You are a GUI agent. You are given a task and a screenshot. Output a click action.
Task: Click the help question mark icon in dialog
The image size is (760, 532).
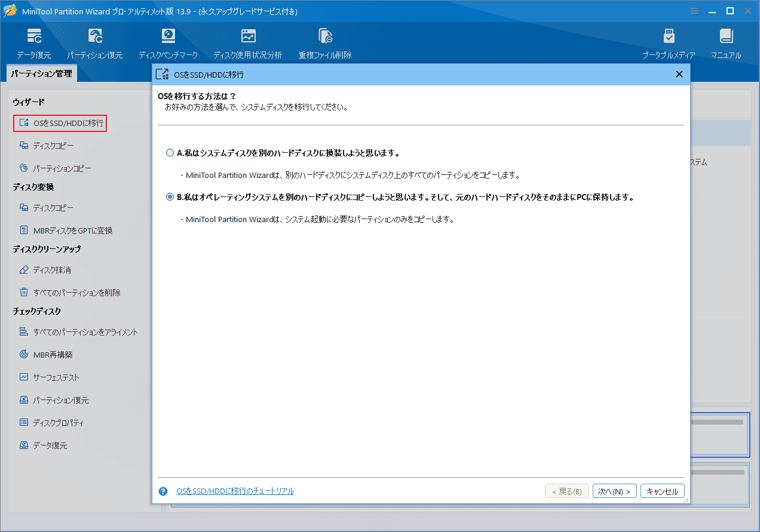pyautogui.click(x=163, y=491)
